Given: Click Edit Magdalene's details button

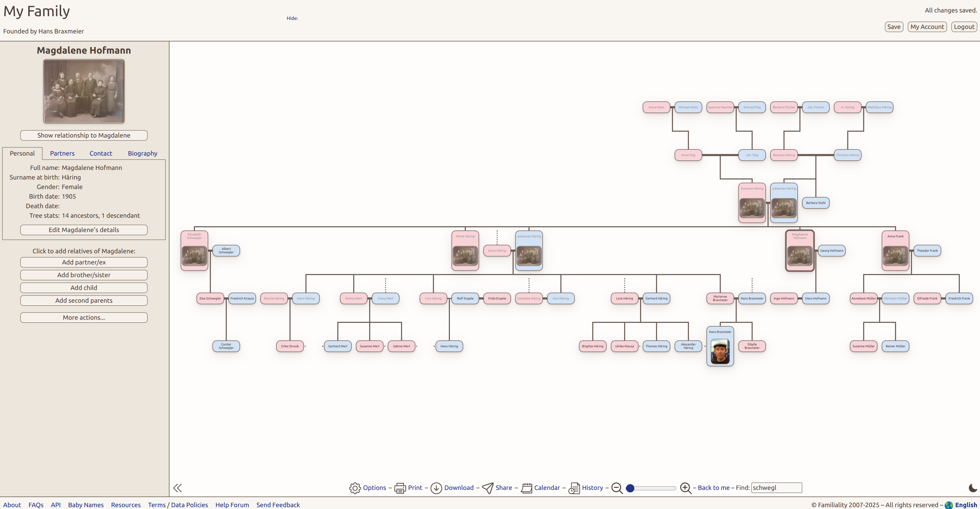Looking at the screenshot, I should 84,230.
